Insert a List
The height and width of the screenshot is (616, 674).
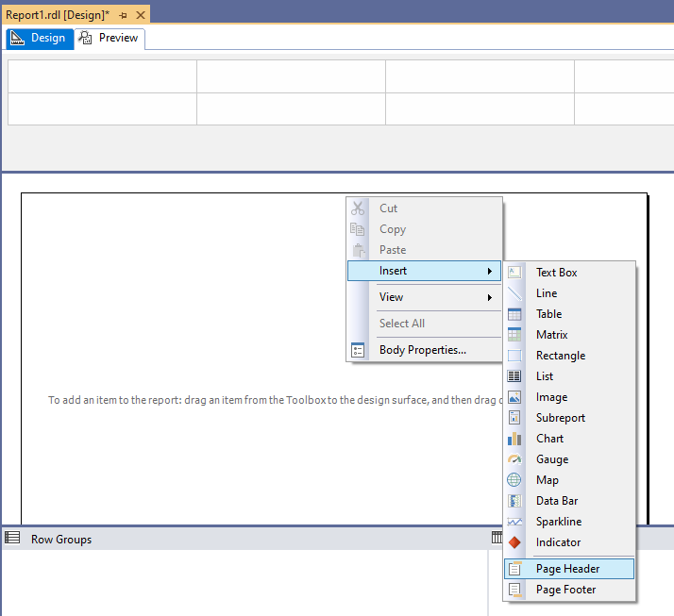pos(569,376)
